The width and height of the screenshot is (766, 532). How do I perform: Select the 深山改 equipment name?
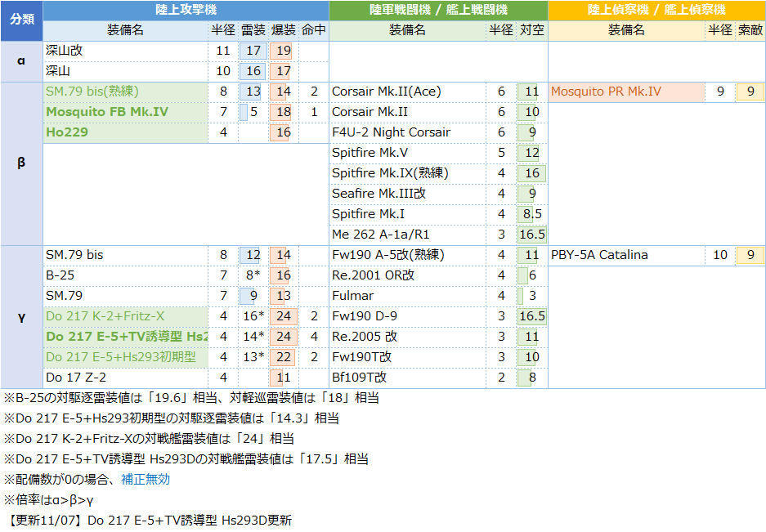65,51
